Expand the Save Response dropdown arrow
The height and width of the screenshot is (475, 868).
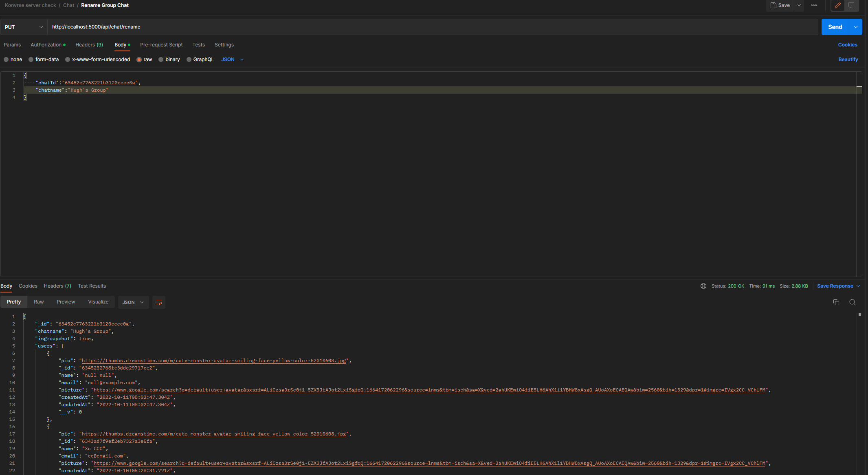pyautogui.click(x=858, y=286)
